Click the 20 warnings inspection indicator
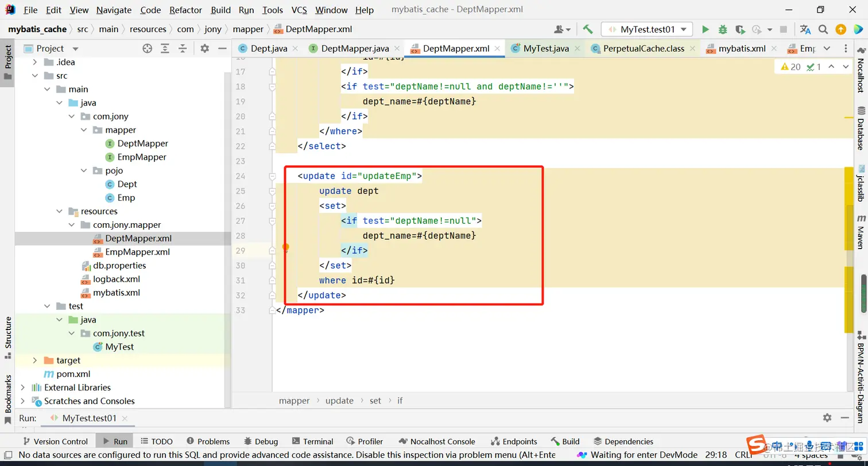Viewport: 868px width, 466px height. pyautogui.click(x=790, y=67)
